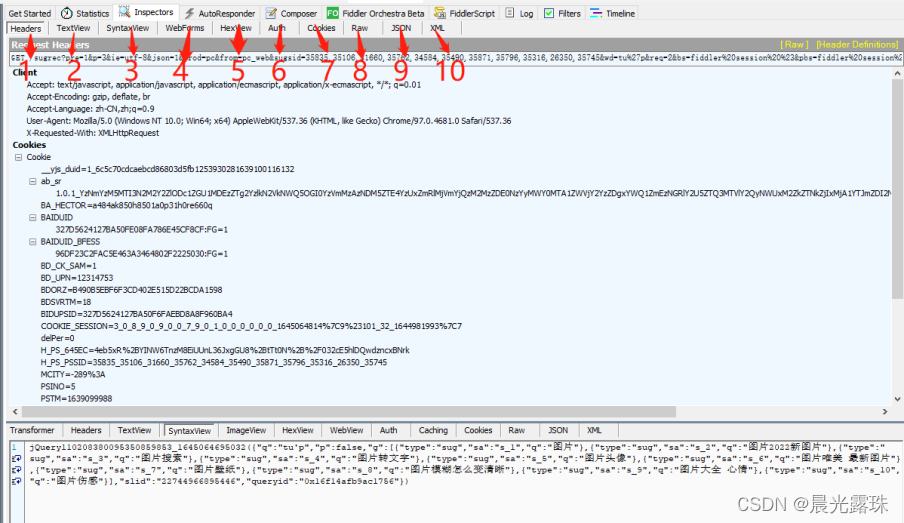Image resolution: width=904 pixels, height=523 pixels.
Task: Click the vertical scrollbar down arrow
Action: coord(897,398)
